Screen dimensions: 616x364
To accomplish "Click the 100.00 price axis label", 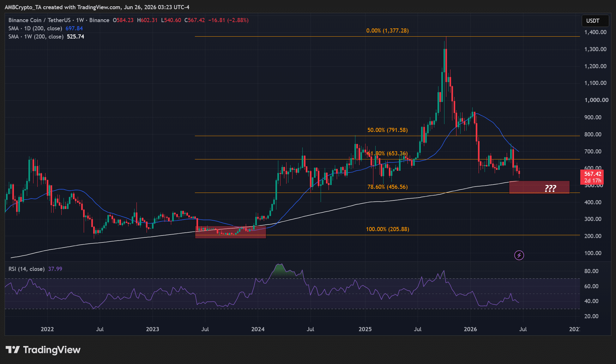I will point(593,253).
